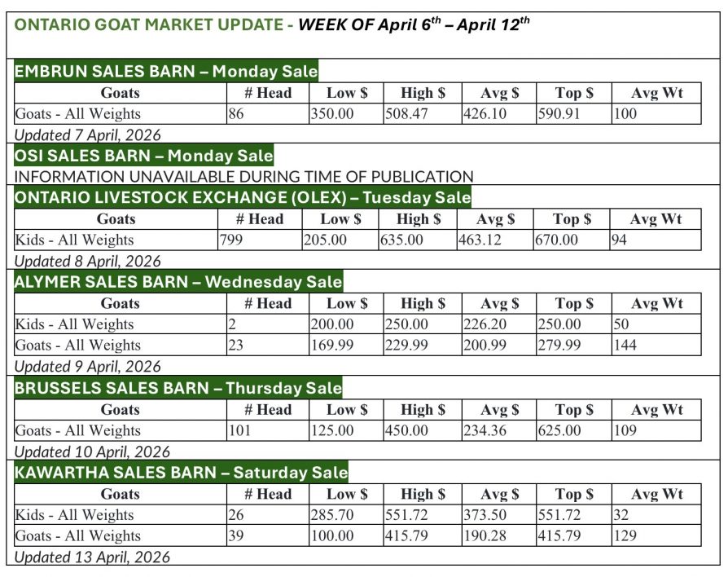Select the Alymer top price 279.99
This screenshot has width=728, height=577.
(x=559, y=346)
